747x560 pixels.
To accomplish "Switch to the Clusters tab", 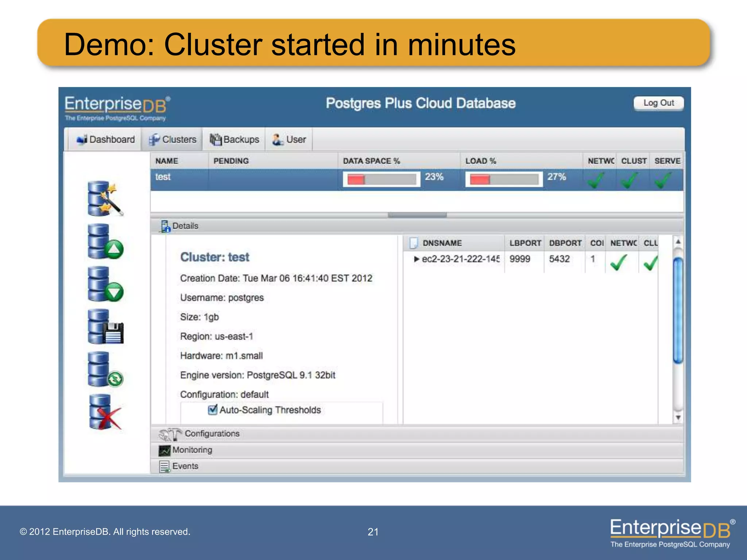I will pos(172,140).
